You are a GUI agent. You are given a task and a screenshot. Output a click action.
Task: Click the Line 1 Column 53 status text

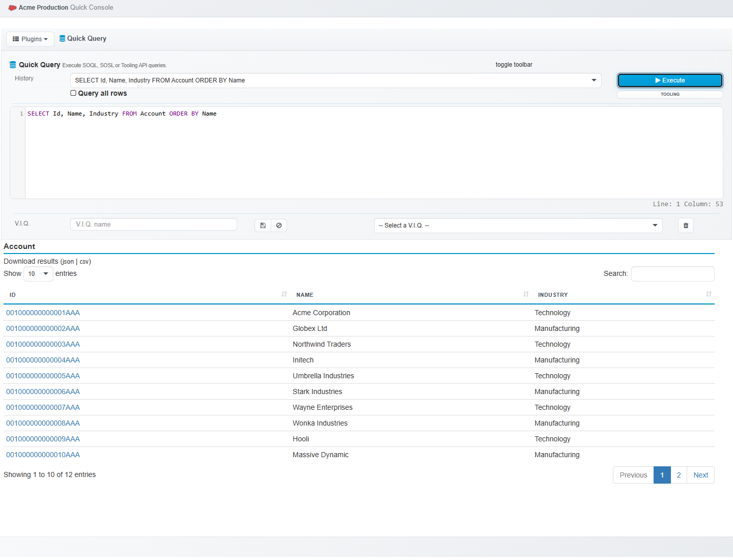click(688, 204)
